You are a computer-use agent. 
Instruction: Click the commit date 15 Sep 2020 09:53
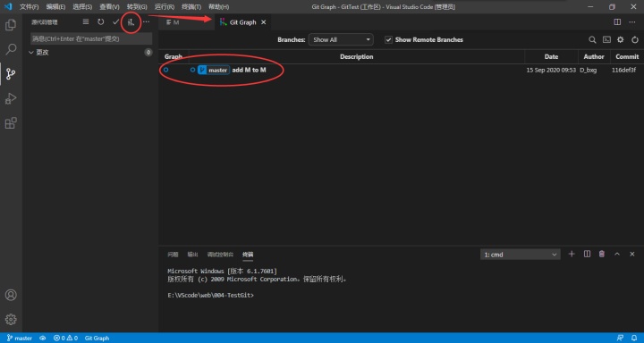551,71
